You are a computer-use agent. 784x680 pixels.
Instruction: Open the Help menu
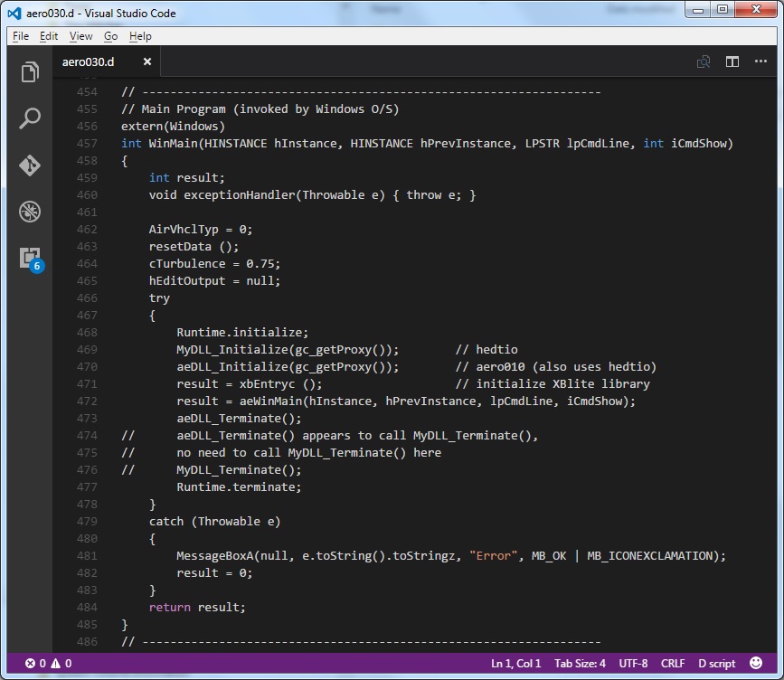pos(140,36)
